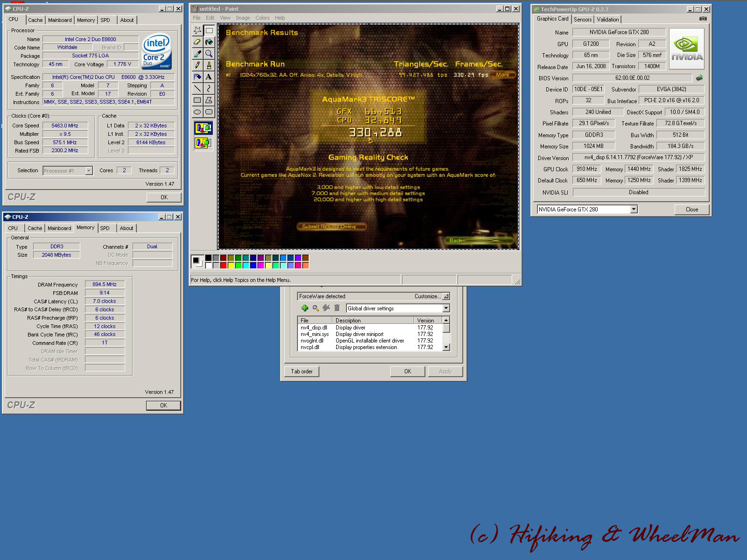Click OK in the top CPU-Z window
This screenshot has height=560, width=747.
coord(164,197)
